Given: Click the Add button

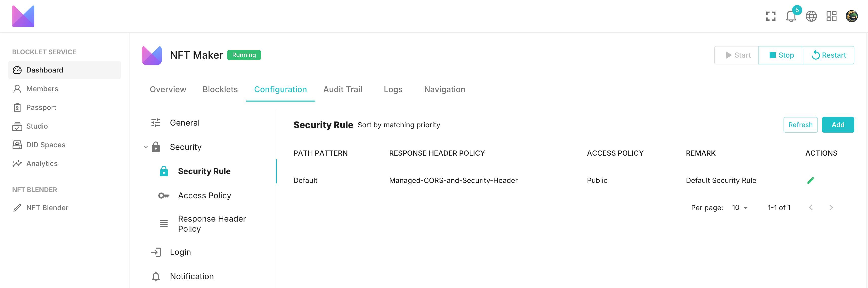Looking at the screenshot, I should tap(838, 125).
